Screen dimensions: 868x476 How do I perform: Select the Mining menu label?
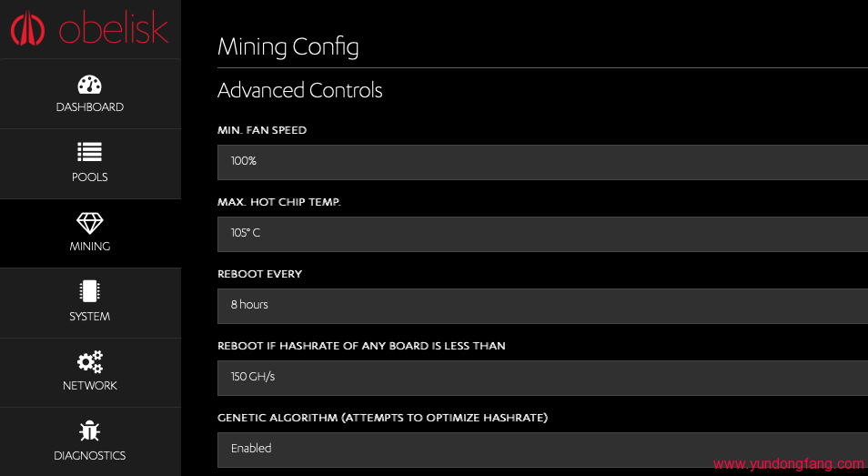click(90, 247)
